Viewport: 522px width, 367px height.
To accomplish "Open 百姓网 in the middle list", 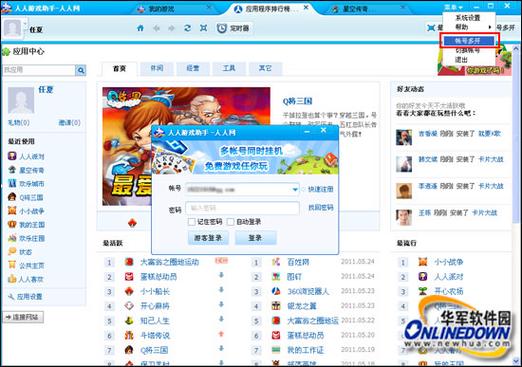I will [x=298, y=262].
